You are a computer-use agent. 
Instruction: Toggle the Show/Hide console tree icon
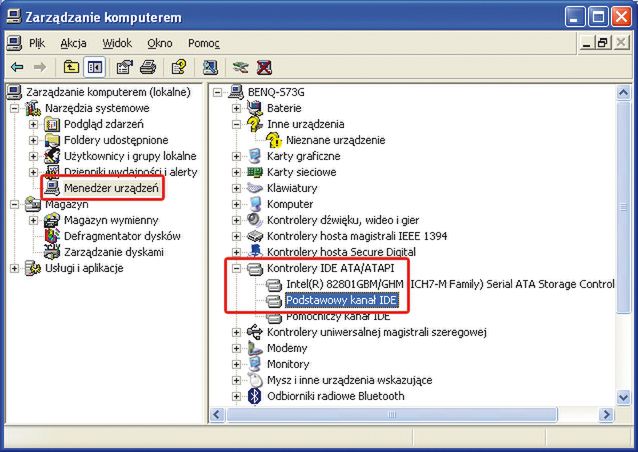[x=94, y=67]
